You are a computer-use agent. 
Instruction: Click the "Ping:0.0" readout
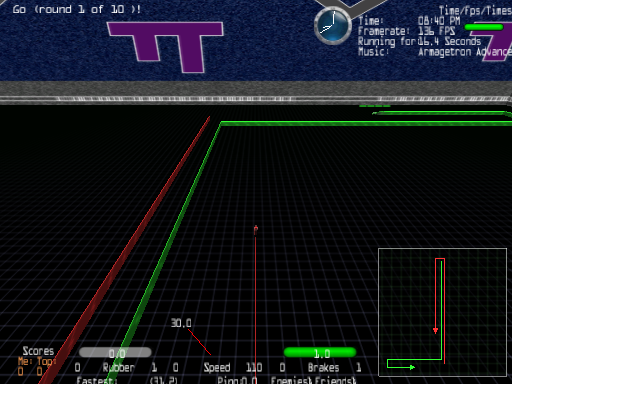237,380
